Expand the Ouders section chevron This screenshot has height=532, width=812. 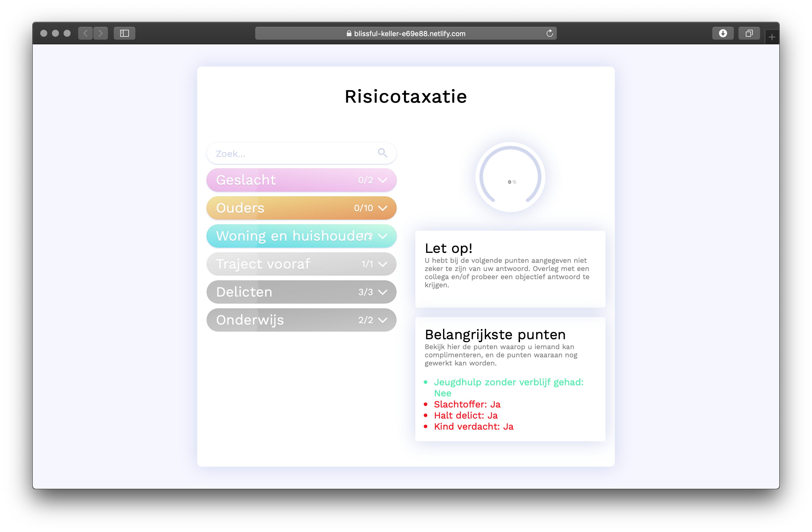coord(382,208)
